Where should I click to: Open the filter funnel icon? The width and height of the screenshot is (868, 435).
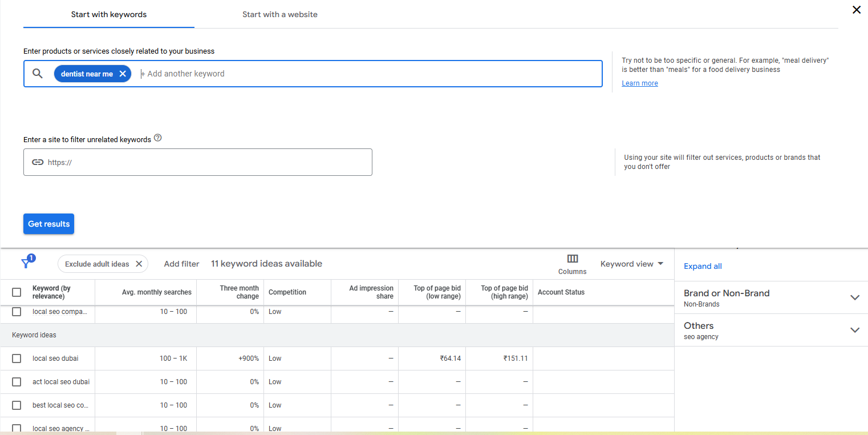click(27, 263)
